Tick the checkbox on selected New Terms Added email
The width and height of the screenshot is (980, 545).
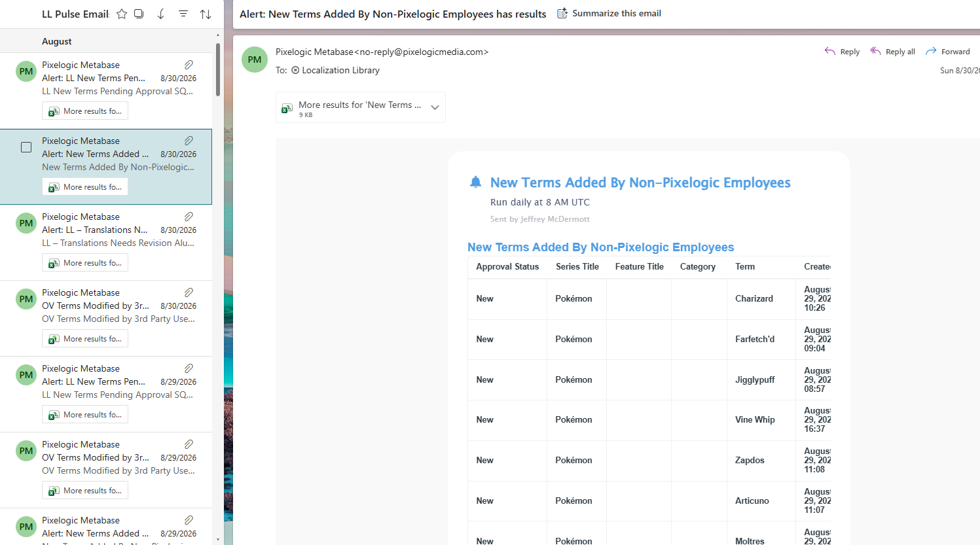[26, 147]
